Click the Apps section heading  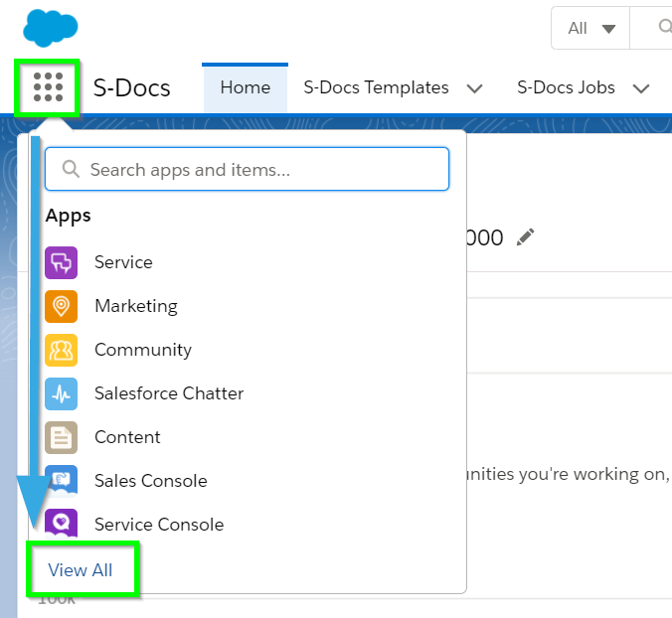[x=69, y=216]
